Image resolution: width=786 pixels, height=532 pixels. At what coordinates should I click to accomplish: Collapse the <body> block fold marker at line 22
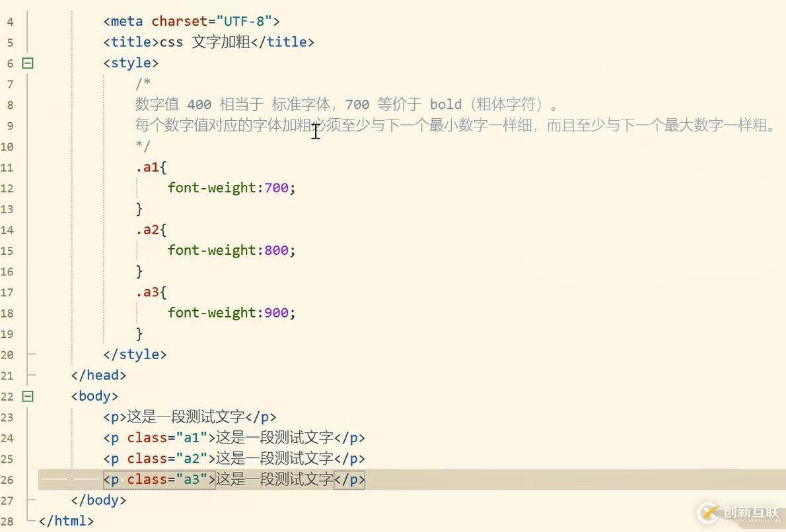click(26, 396)
